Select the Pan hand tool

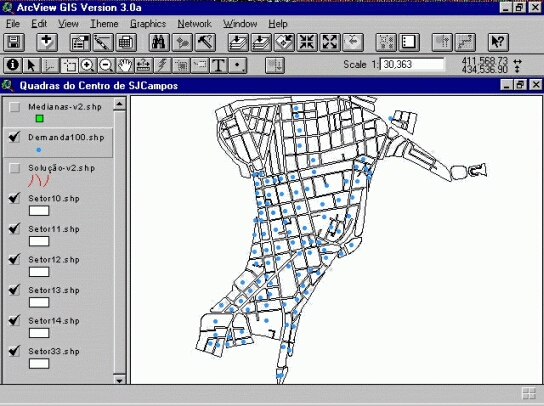[125, 65]
